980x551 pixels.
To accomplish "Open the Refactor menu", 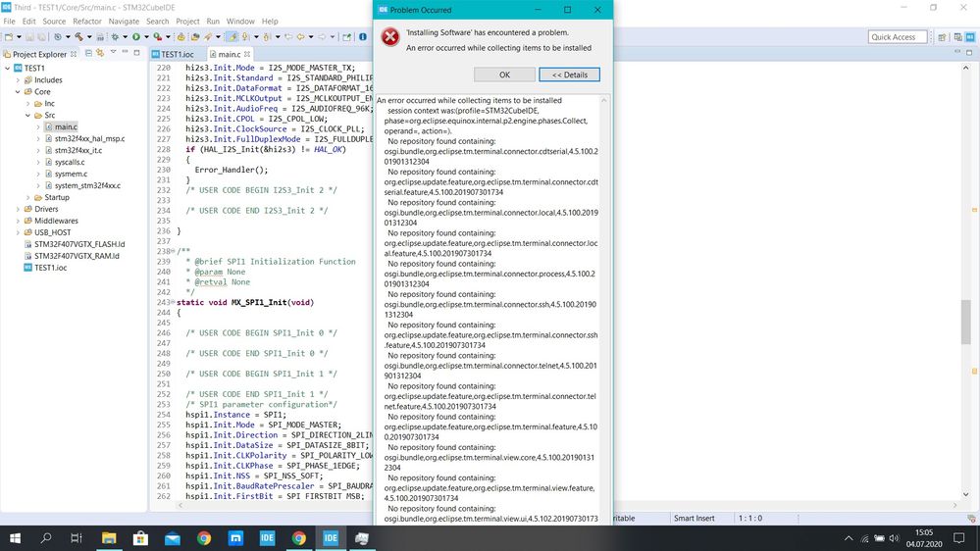I will tap(87, 22).
